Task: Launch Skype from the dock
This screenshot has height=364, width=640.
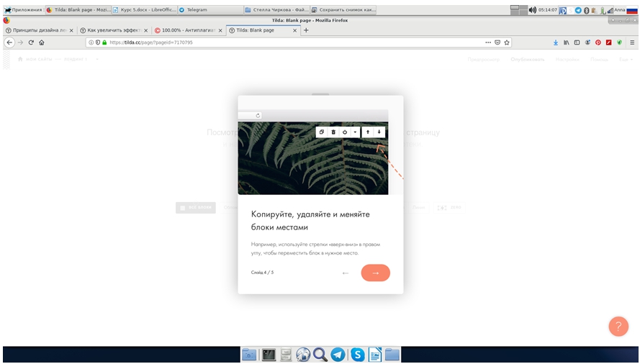Action: pos(356,354)
